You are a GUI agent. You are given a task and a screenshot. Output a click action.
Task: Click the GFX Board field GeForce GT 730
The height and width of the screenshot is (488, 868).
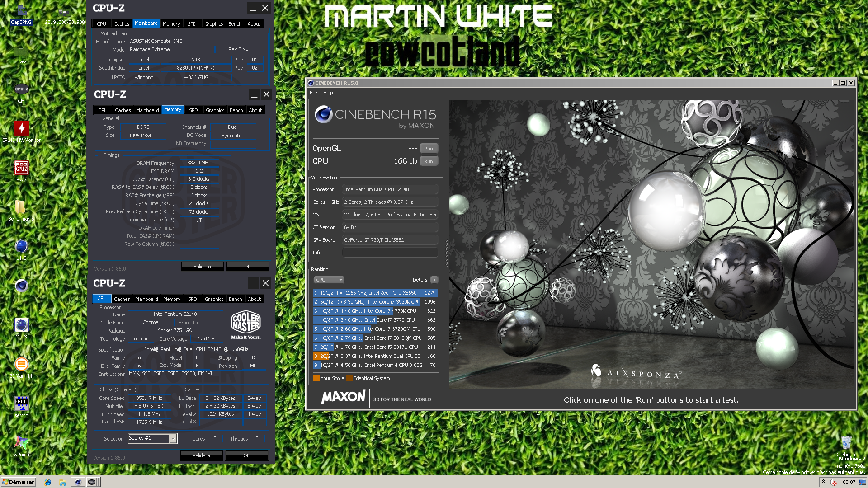(390, 240)
